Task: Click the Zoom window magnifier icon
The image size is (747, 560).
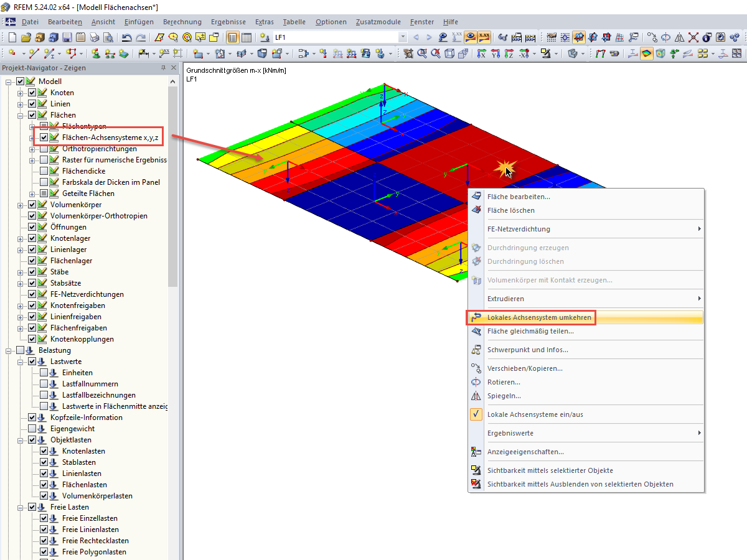Action: (422, 54)
